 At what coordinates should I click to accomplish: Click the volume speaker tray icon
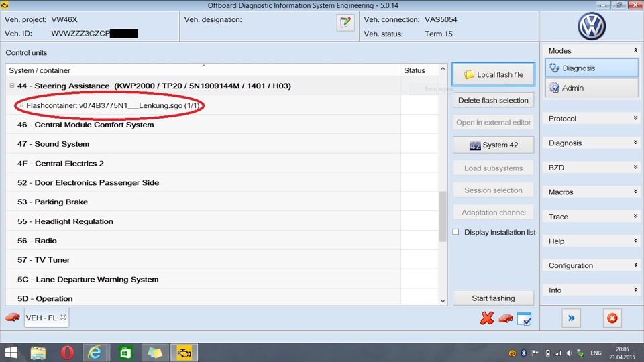tap(570, 353)
